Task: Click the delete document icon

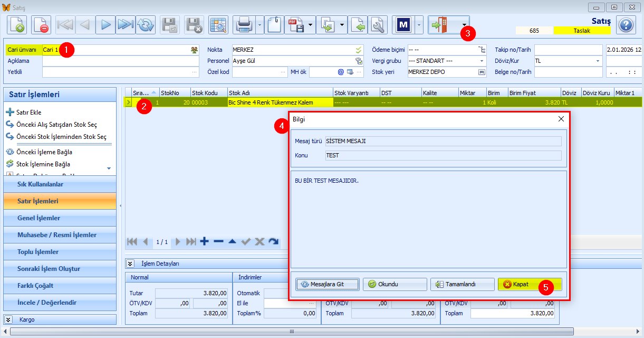Action: pos(41,25)
